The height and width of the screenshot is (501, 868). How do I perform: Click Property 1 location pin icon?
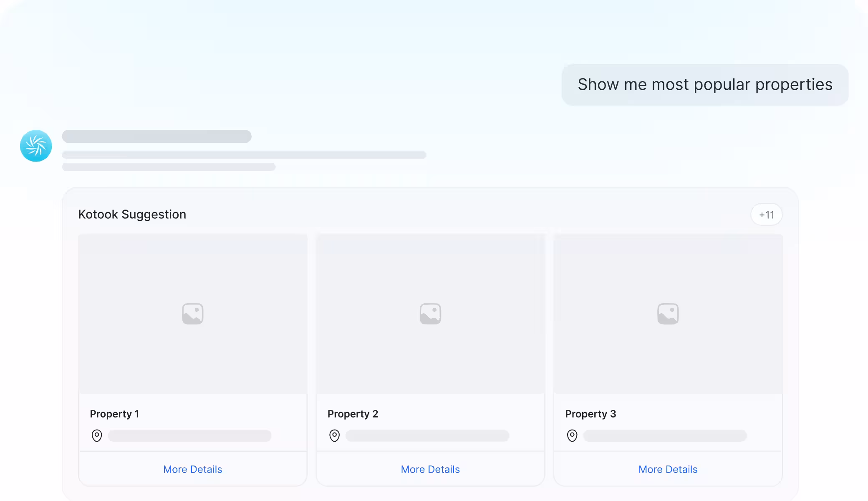pos(97,435)
